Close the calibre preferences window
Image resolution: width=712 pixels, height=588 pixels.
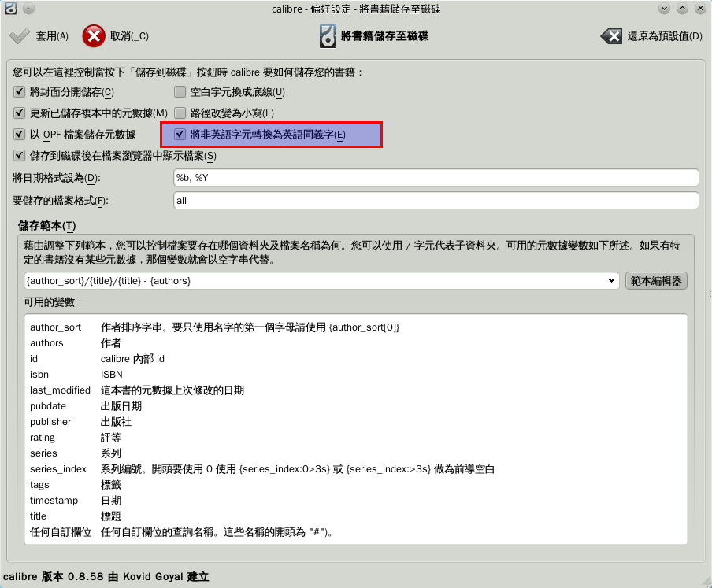coord(700,8)
